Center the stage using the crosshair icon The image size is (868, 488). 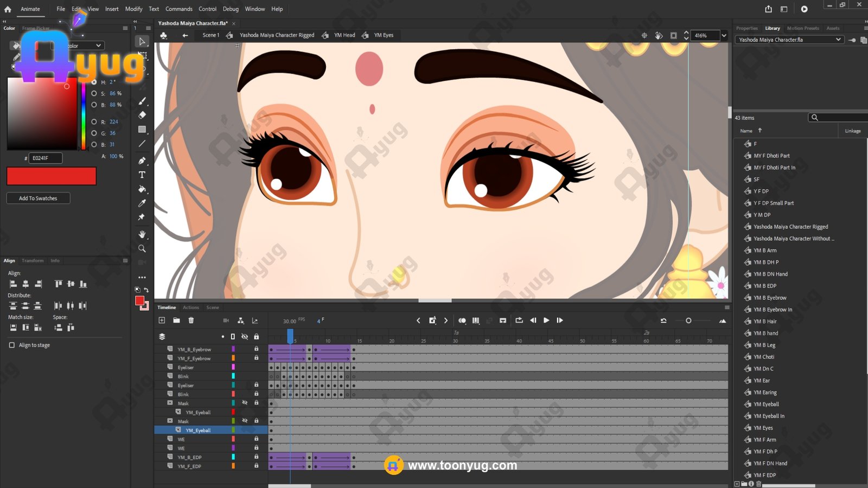[x=644, y=35]
